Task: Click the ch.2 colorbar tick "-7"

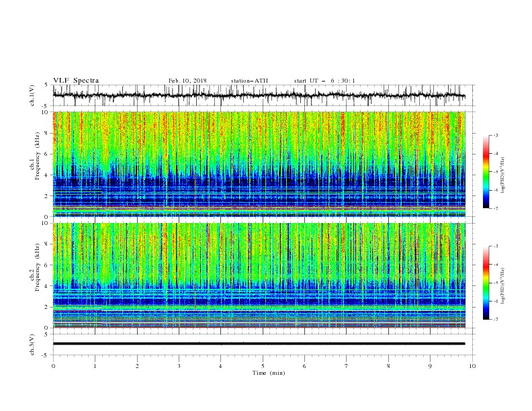Action: tap(496, 320)
